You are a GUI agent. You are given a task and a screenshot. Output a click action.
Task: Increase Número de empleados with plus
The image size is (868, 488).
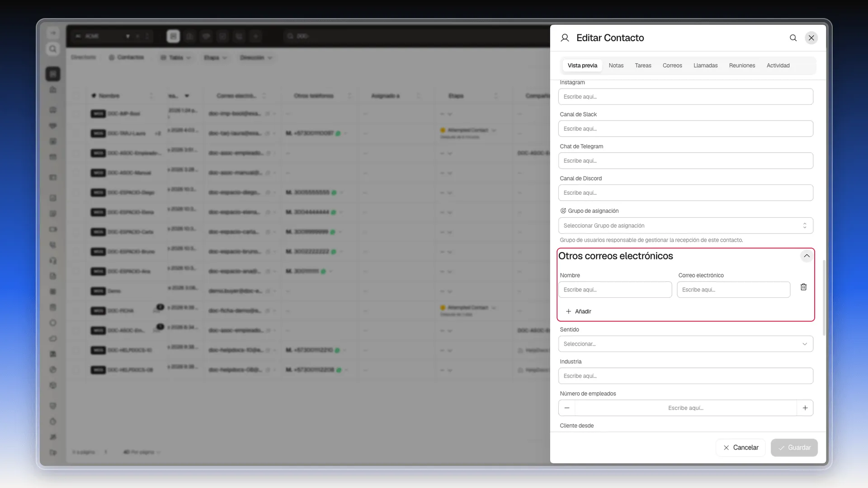[805, 408]
